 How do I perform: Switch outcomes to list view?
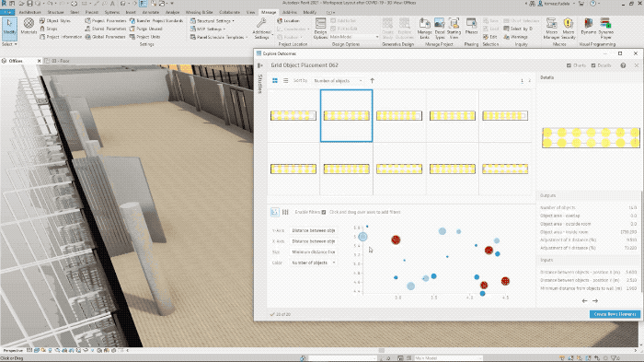[285, 81]
